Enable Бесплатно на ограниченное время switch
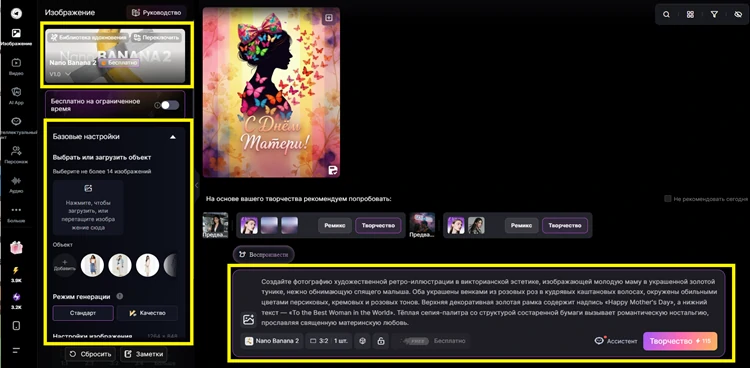The height and width of the screenshot is (368, 750). (170, 105)
